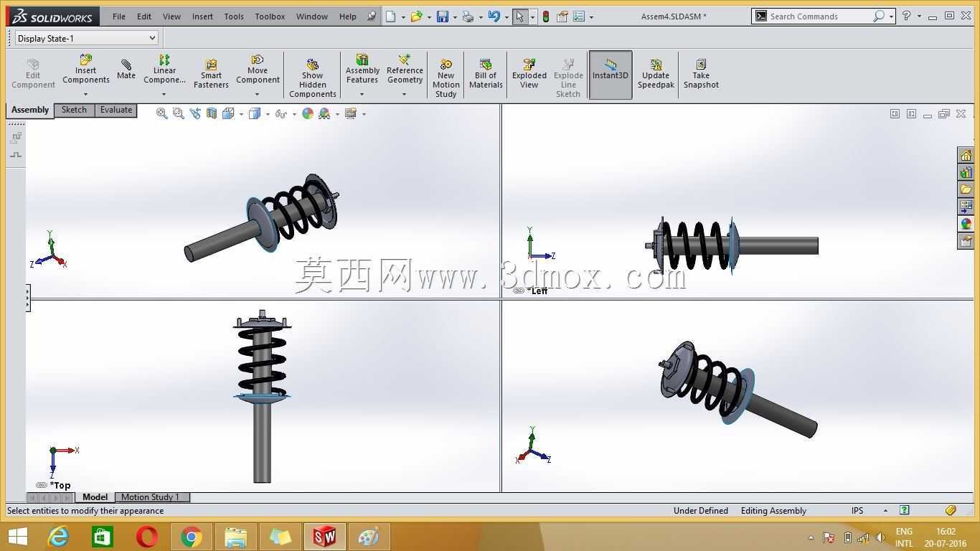Image resolution: width=980 pixels, height=551 pixels.
Task: Open the Insert menu
Action: click(x=202, y=17)
